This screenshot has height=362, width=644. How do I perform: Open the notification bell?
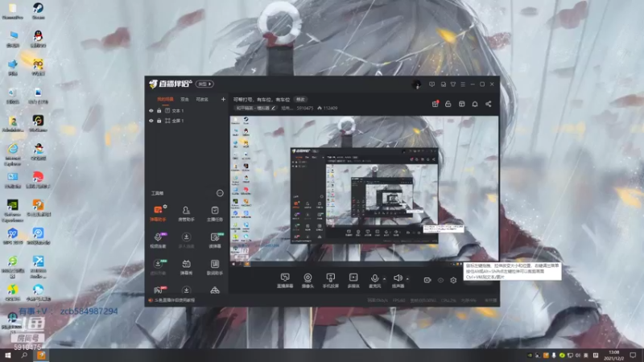(475, 104)
